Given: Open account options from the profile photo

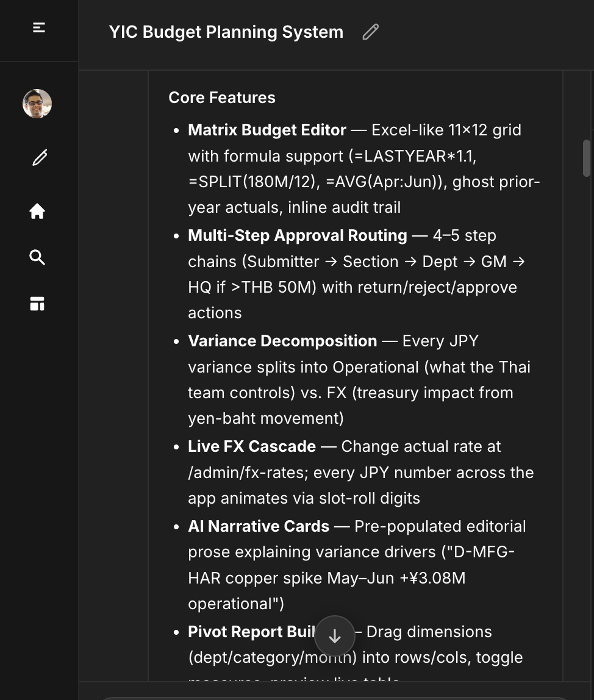Looking at the screenshot, I should (37, 104).
